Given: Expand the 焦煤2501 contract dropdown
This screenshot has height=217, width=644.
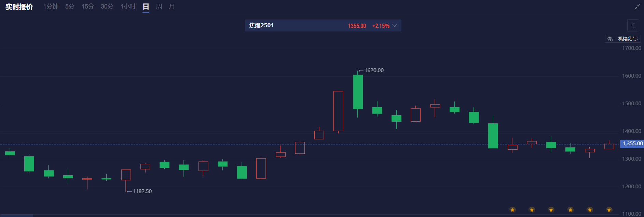Looking at the screenshot, I should point(394,26).
